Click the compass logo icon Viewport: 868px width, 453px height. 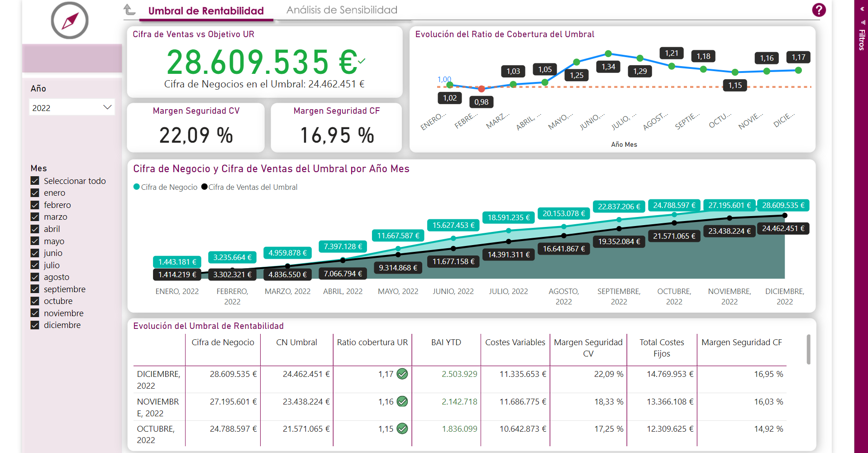(x=70, y=20)
